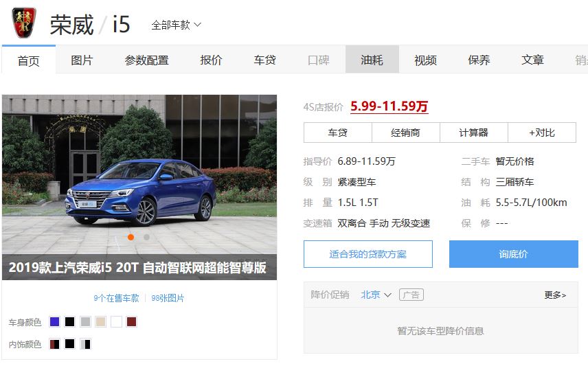This screenshot has height=366, width=588.
Task: Click the 4S店报价 5.99-11.59万 price link
Action: pyautogui.click(x=389, y=106)
